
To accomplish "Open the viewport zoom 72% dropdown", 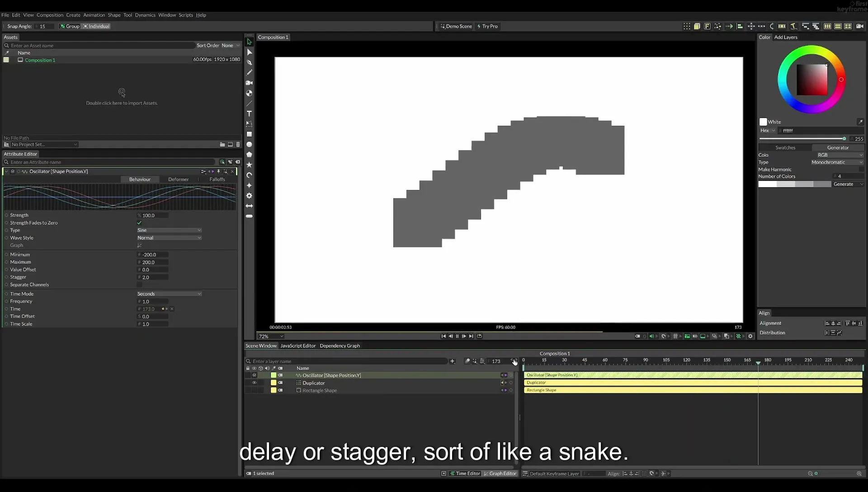I will (x=271, y=336).
